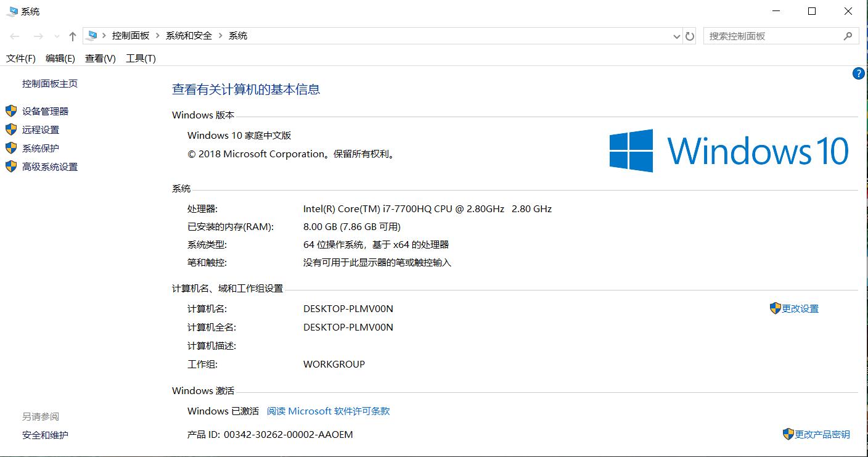Open the 查看(V) menu
The width and height of the screenshot is (868, 457).
(x=99, y=58)
